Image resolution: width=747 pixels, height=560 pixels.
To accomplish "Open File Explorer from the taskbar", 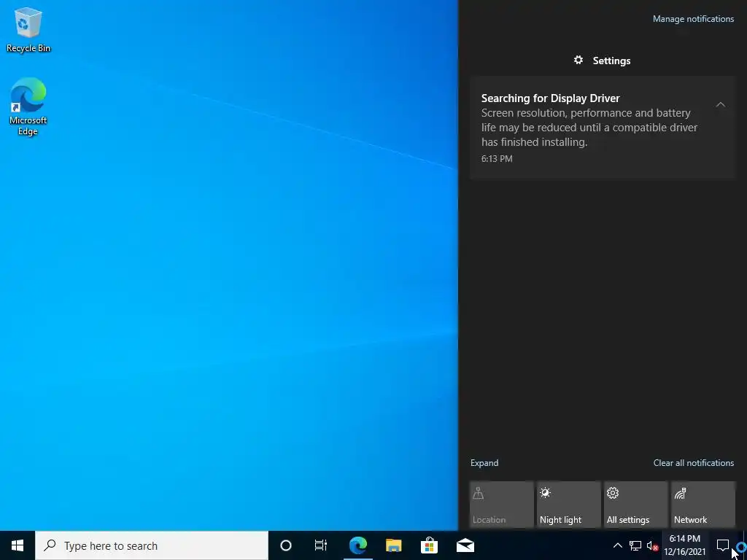I will tap(393, 545).
